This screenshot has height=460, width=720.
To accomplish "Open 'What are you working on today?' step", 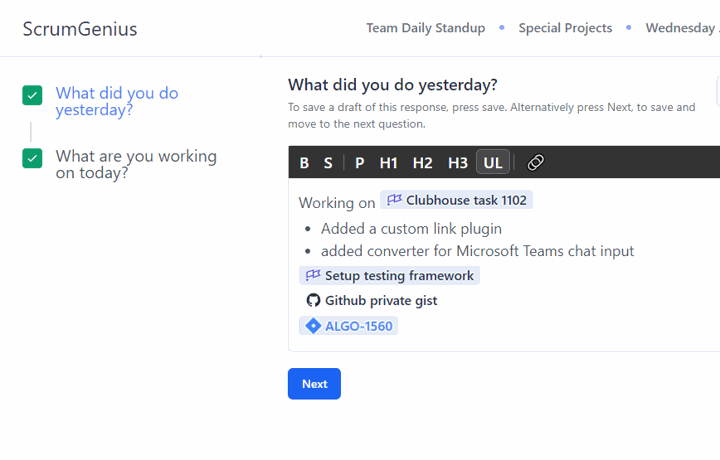I will [x=135, y=164].
